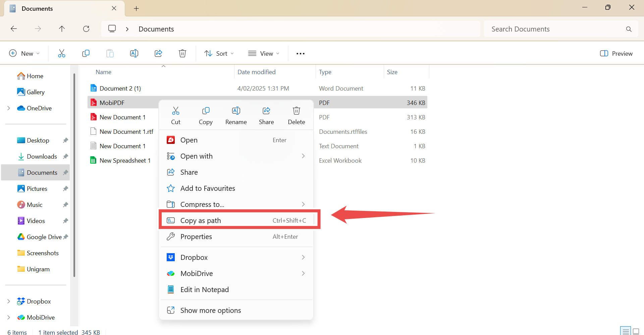
Task: Open the See more three-dots menu
Action: pyautogui.click(x=301, y=54)
